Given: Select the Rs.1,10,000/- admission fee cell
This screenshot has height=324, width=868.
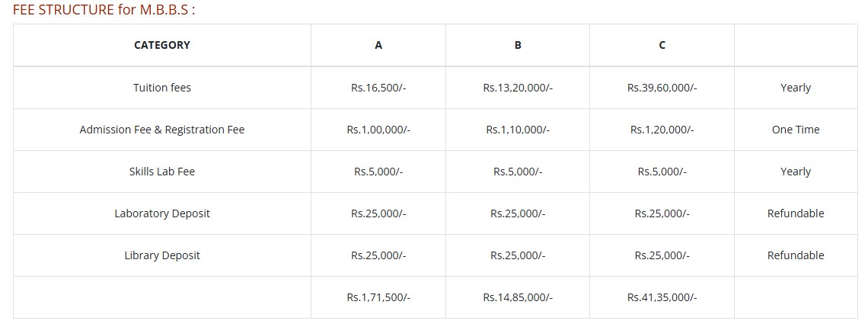Looking at the screenshot, I should pos(518,130).
